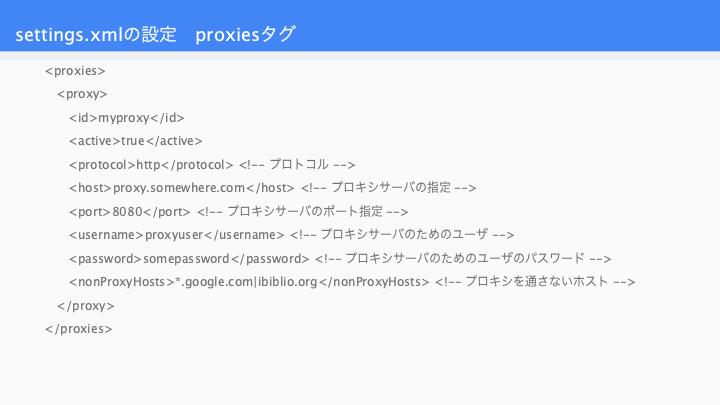
Task: Click the プロキシサーバのためのユーザ comment
Action: [402, 234]
